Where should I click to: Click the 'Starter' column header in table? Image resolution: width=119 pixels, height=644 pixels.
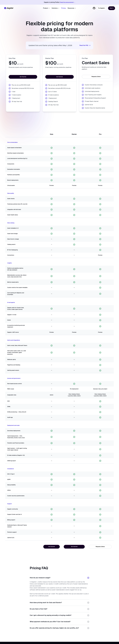point(74,134)
